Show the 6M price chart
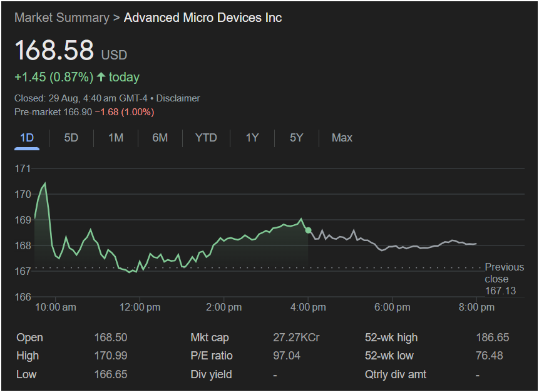The width and height of the screenshot is (539, 392). (x=160, y=138)
